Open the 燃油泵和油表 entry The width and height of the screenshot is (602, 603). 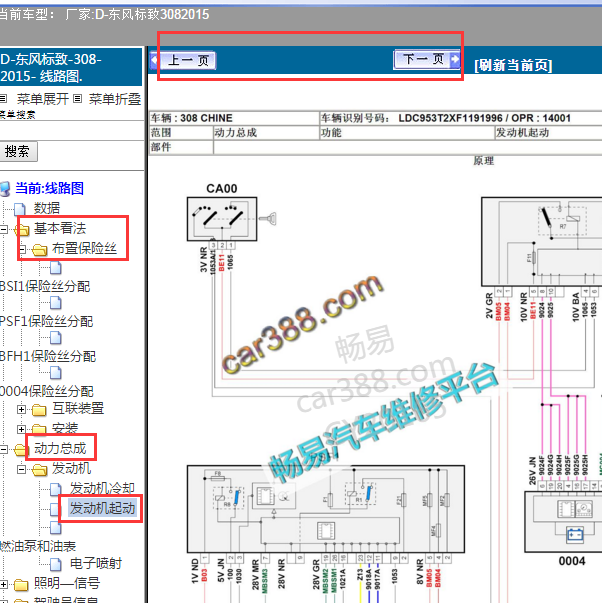(38, 546)
